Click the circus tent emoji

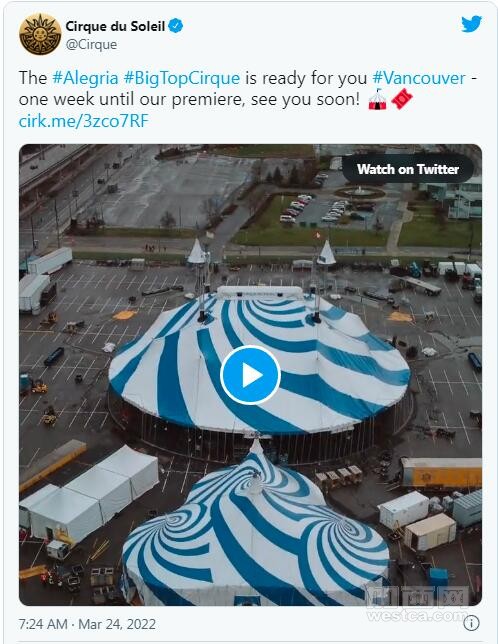pos(377,99)
